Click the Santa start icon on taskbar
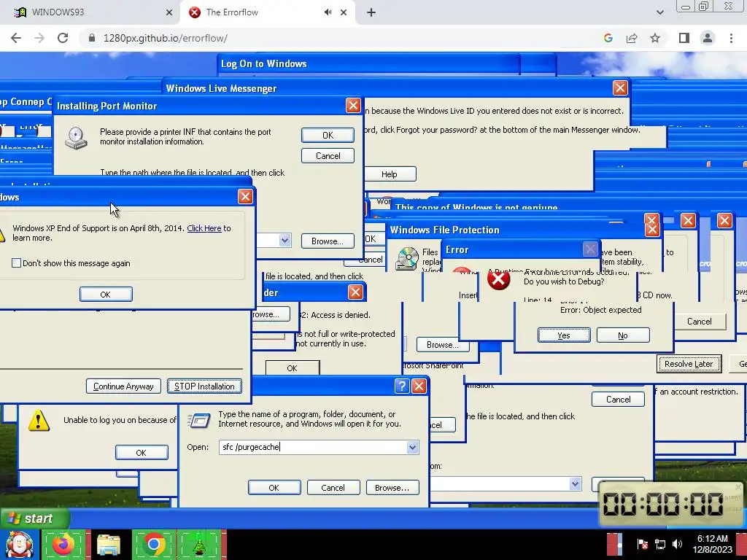 (x=19, y=545)
